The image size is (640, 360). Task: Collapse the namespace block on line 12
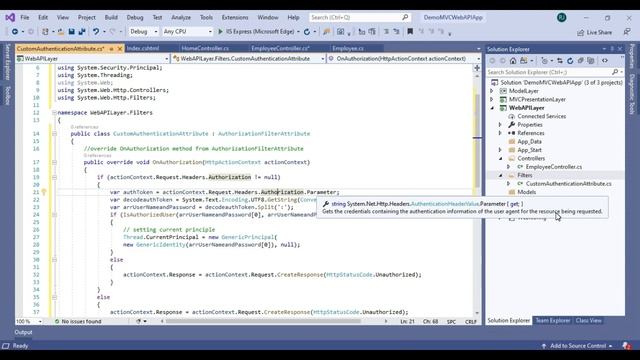54,113
